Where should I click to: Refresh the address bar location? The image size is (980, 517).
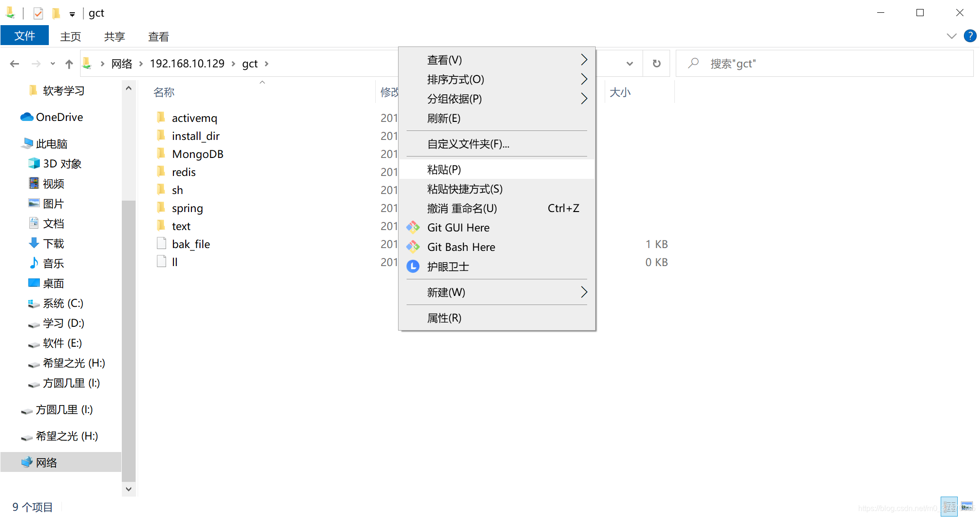[656, 64]
